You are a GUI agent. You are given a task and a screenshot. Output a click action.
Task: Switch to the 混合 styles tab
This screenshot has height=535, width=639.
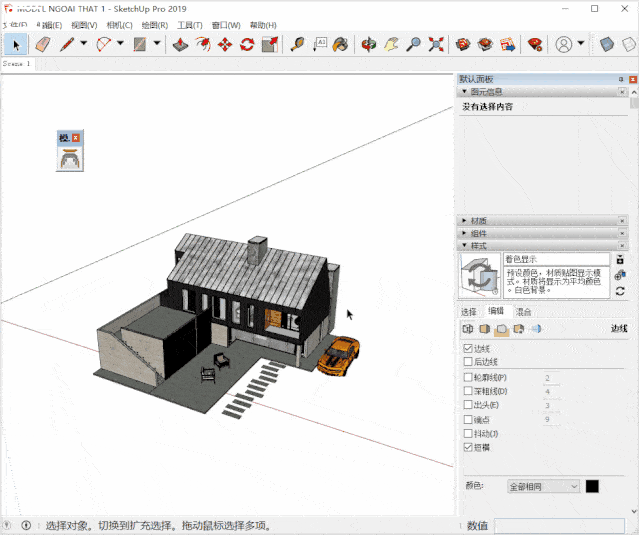tap(523, 312)
